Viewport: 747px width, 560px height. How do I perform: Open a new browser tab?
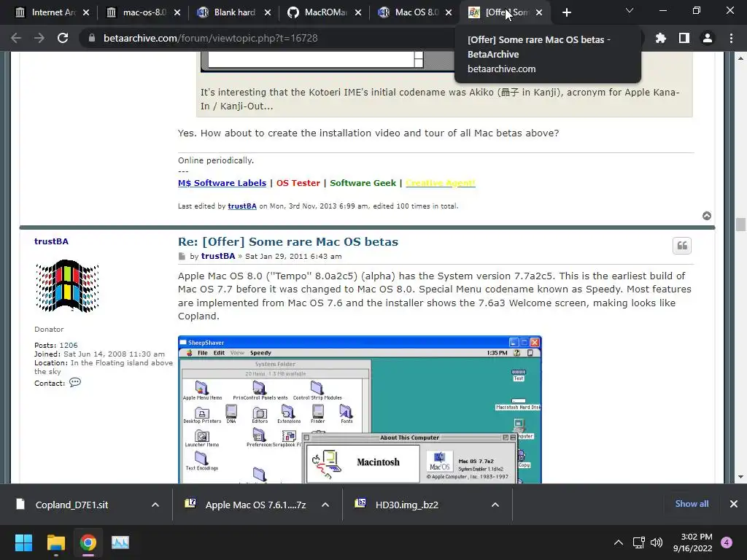(566, 12)
